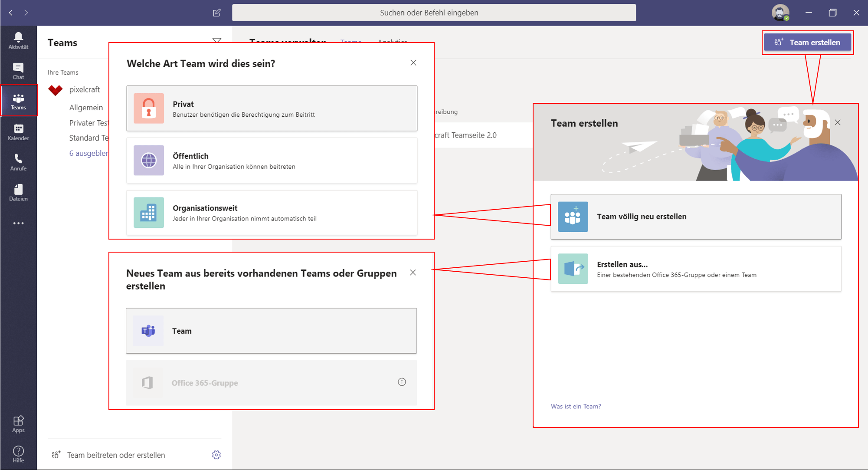Open the Anrufe phone section
868x470 pixels.
[18, 162]
